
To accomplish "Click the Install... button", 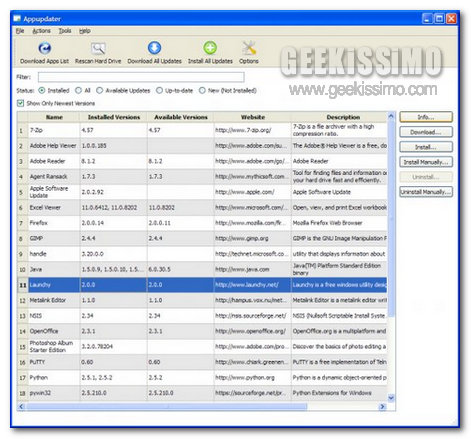I will [x=426, y=147].
